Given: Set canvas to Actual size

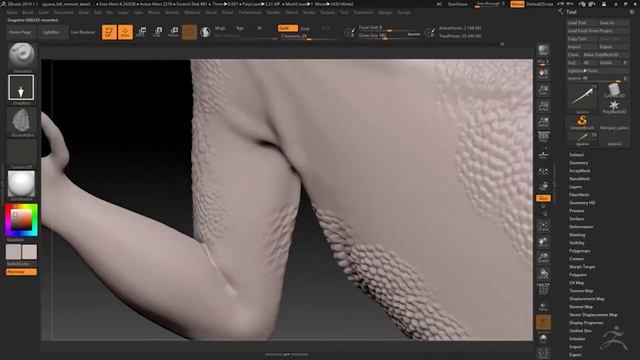Looking at the screenshot, I should (543, 107).
